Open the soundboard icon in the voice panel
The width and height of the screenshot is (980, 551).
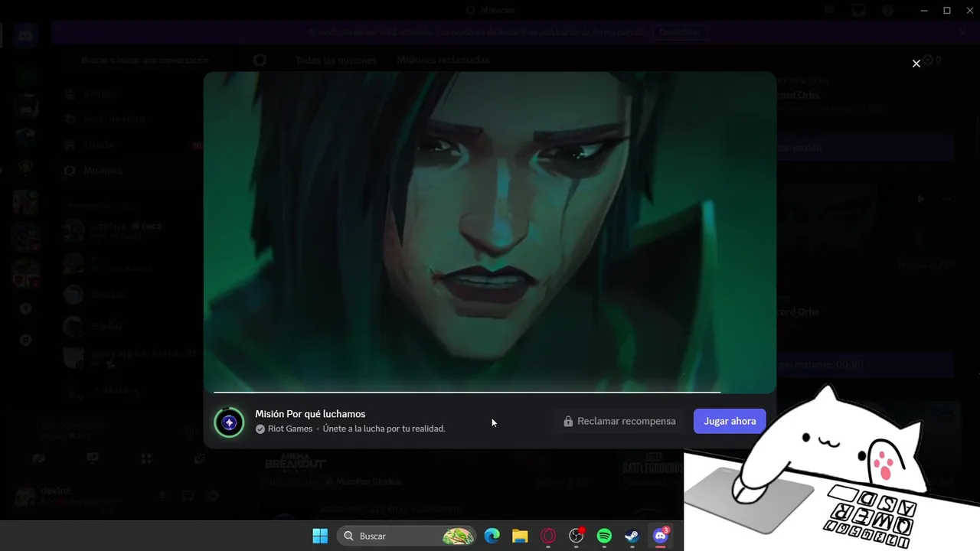pos(200,458)
